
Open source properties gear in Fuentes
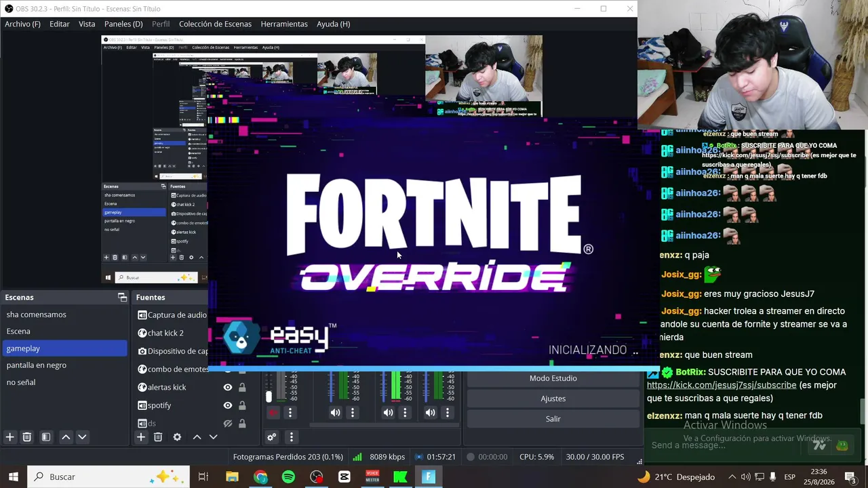click(x=177, y=437)
